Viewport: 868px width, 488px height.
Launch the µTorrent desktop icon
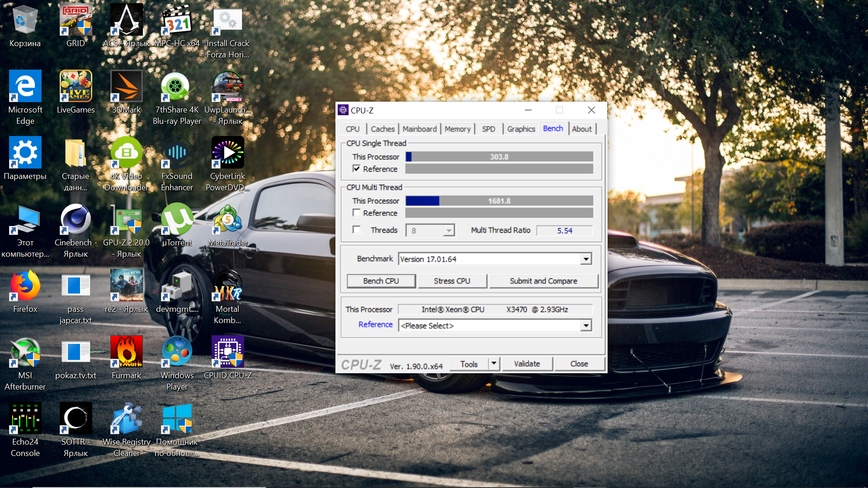(x=177, y=220)
